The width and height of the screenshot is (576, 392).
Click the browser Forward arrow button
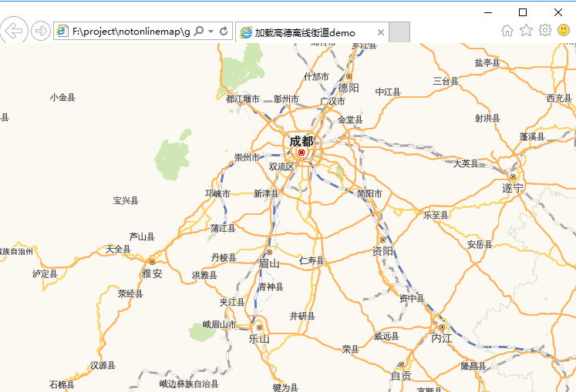(40, 31)
